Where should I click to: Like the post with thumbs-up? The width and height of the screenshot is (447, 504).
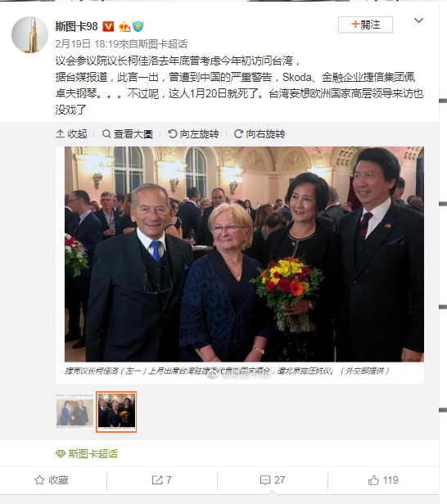click(x=373, y=480)
